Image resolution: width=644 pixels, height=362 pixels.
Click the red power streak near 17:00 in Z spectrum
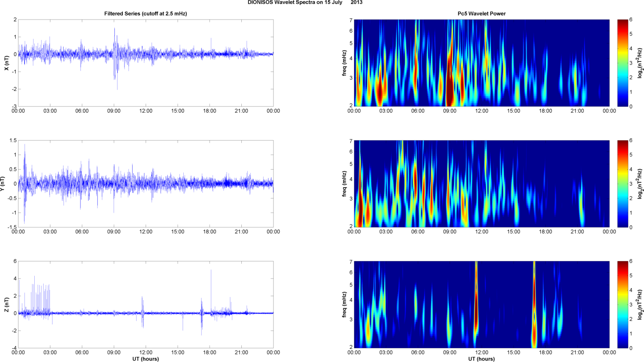coord(534,305)
